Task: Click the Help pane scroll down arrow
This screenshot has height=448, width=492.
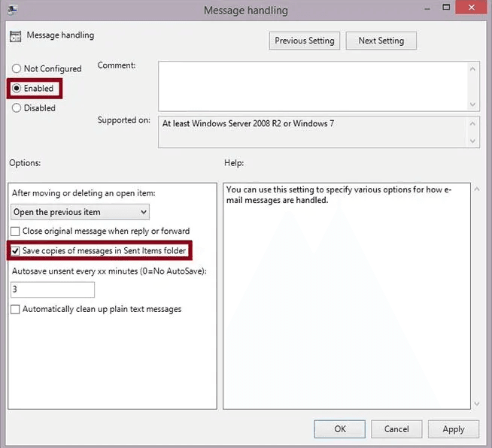Action: coord(477,404)
